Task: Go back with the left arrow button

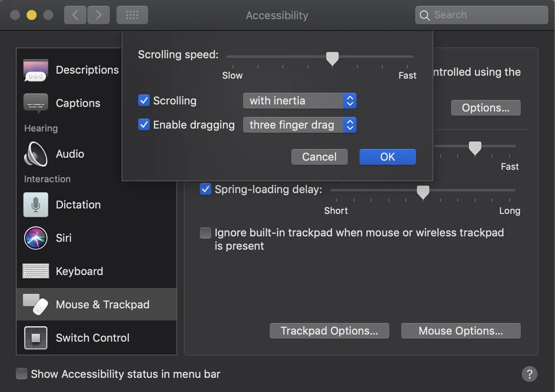Action: [x=75, y=15]
